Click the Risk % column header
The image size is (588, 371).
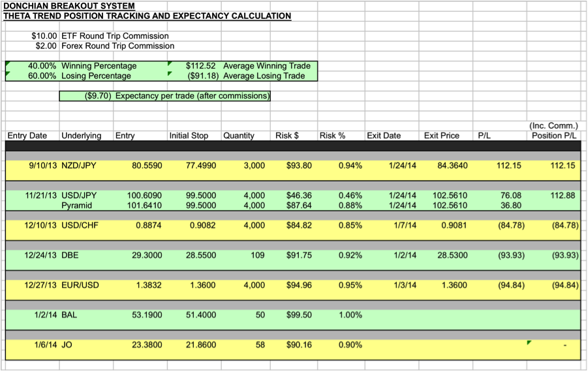point(332,136)
